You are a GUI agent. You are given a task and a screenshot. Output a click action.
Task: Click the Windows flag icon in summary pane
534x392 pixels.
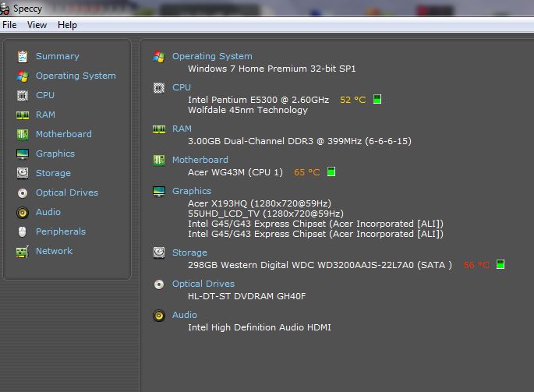coord(159,57)
